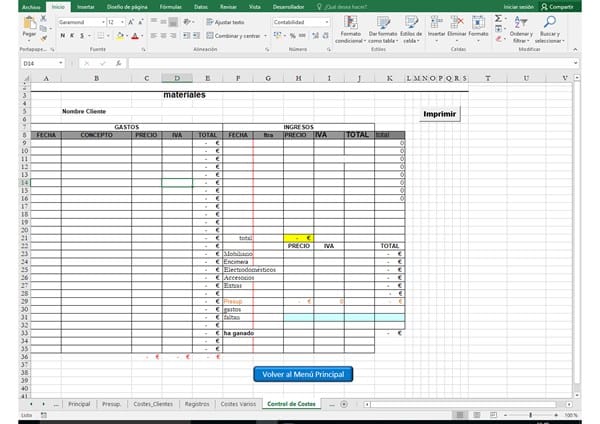Image resolution: width=600 pixels, height=424 pixels.
Task: Open the Archivo tab
Action: (31, 7)
